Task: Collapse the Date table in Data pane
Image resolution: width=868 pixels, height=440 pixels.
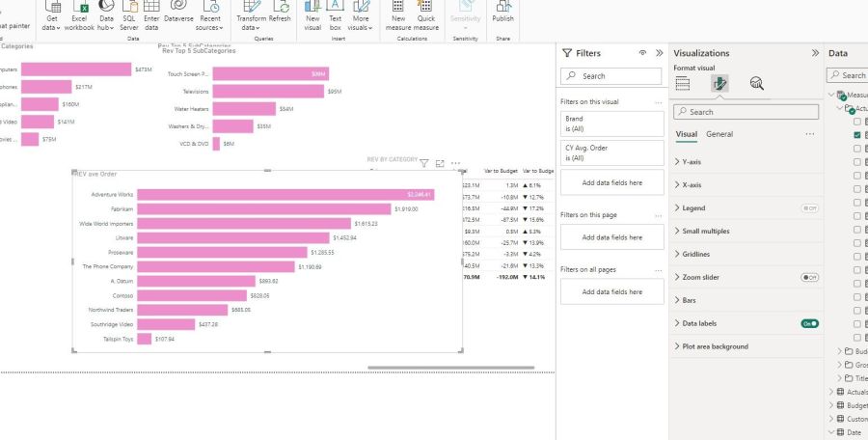Action: [x=831, y=432]
